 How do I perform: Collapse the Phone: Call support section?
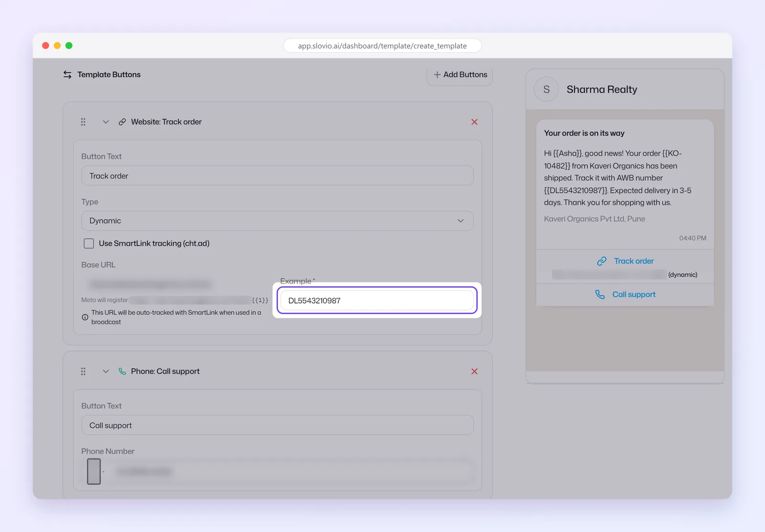pyautogui.click(x=106, y=371)
